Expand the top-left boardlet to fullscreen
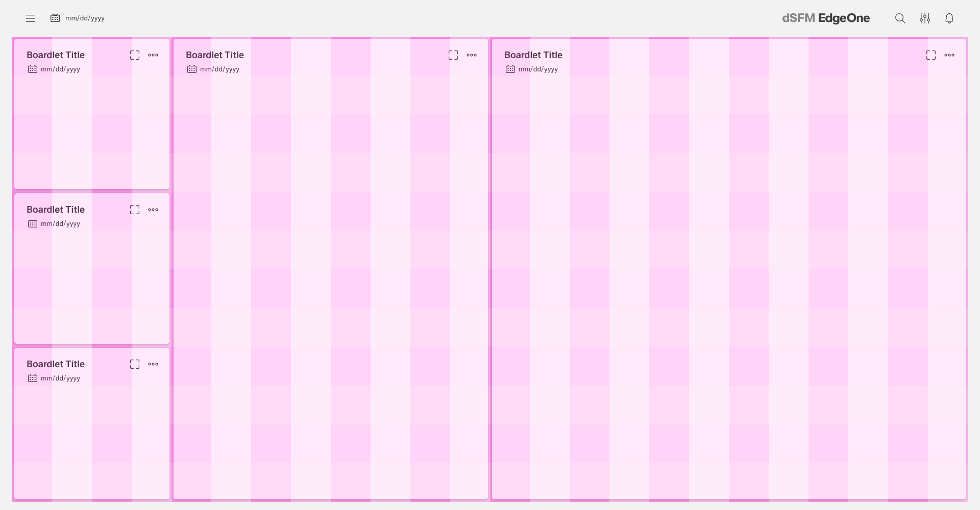980x510 pixels. [x=135, y=55]
